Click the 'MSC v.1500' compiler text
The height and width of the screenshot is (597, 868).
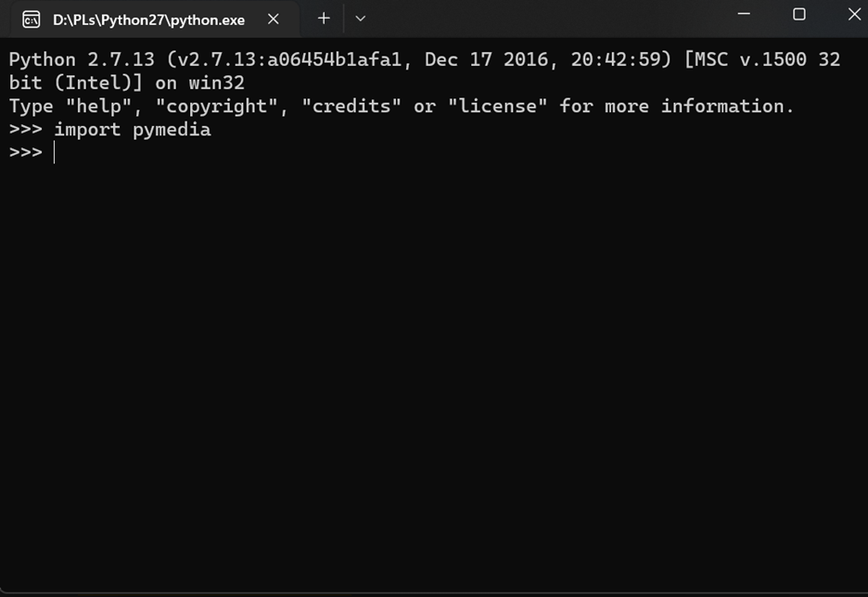point(743,60)
